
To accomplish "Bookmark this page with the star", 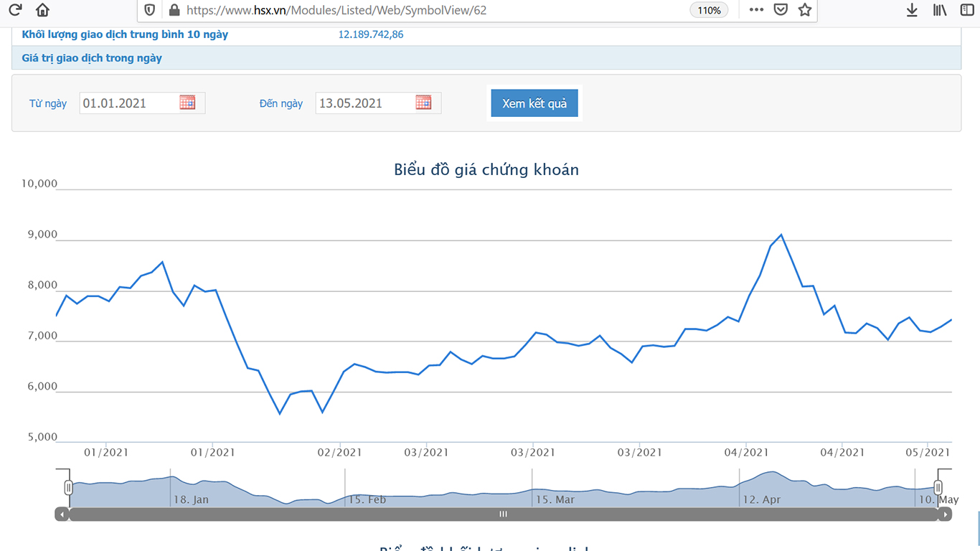I will (x=805, y=10).
